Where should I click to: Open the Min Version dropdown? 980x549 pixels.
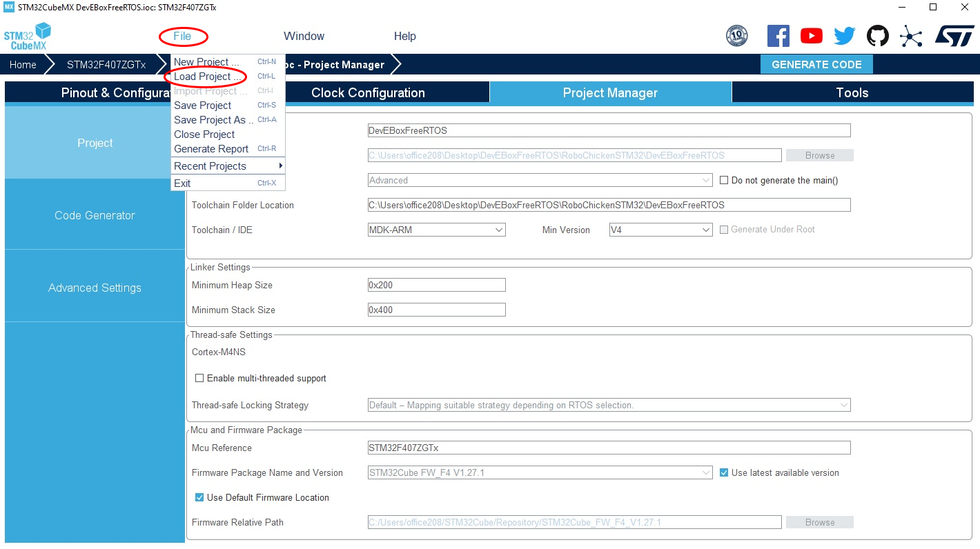tap(660, 230)
